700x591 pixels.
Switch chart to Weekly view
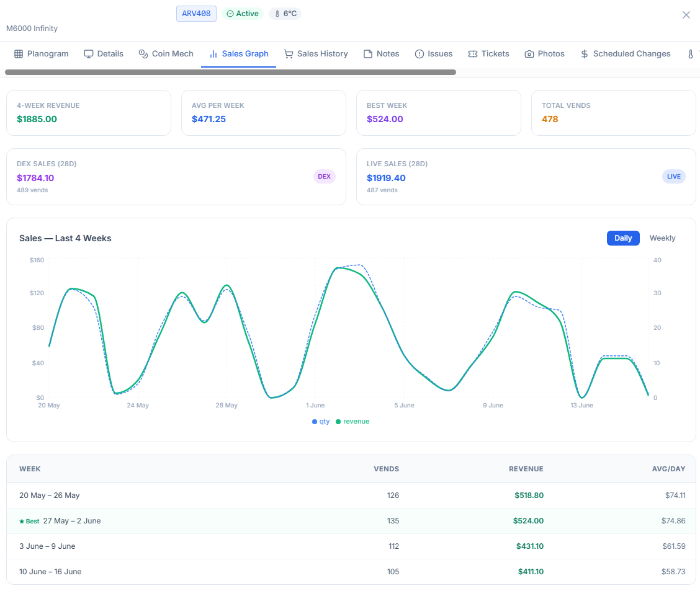pyautogui.click(x=662, y=238)
